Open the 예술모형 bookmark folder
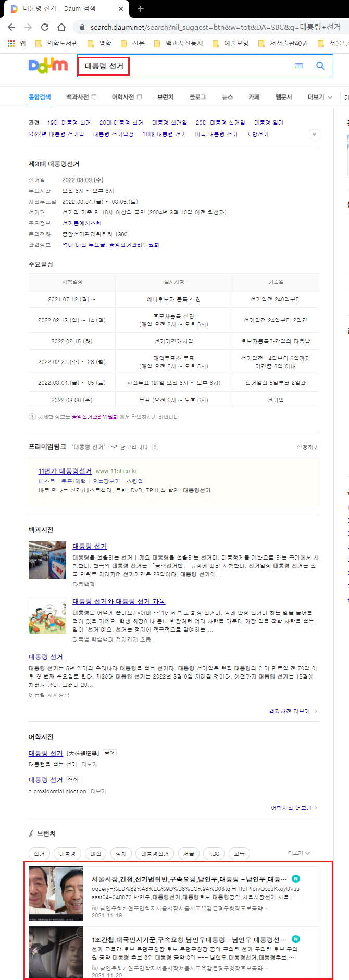Image resolution: width=349 pixels, height=980 pixels. (x=231, y=43)
